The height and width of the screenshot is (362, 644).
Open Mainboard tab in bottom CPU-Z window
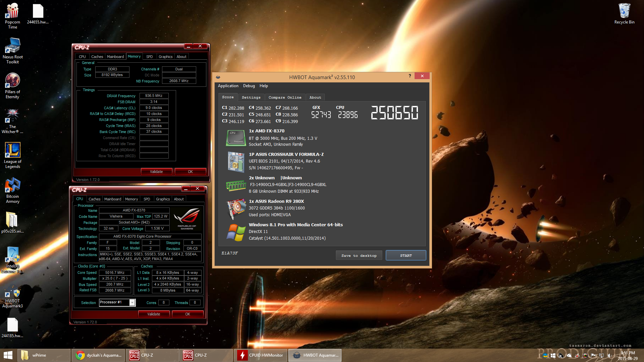point(112,199)
